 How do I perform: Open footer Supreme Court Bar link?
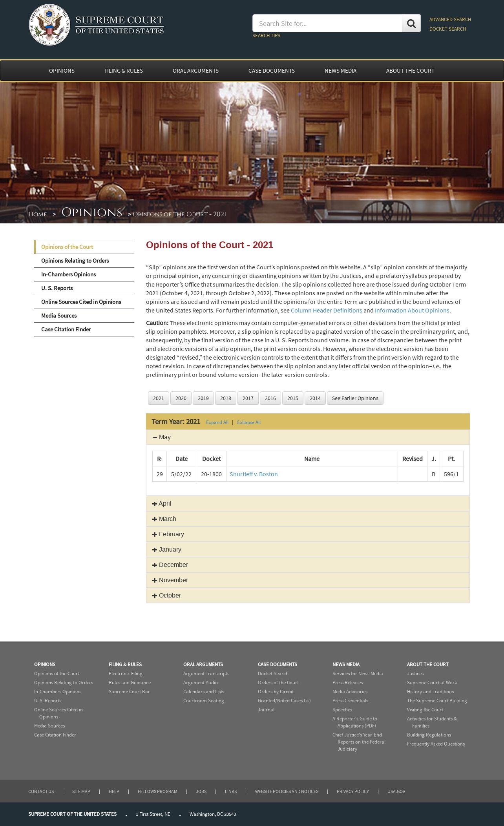[129, 692]
